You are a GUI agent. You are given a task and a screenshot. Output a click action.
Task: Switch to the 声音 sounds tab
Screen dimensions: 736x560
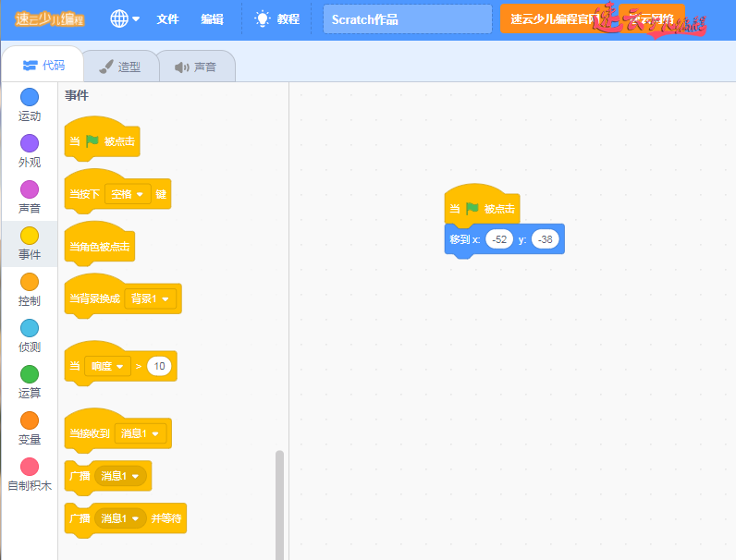pyautogui.click(x=195, y=67)
